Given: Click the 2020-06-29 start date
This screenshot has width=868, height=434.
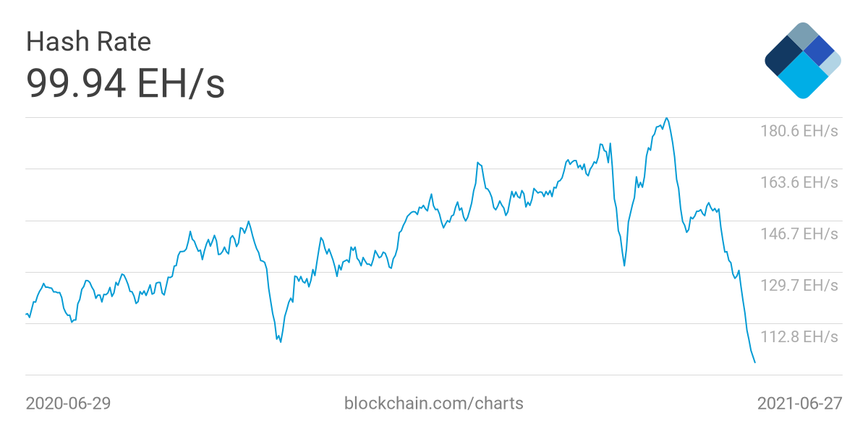Looking at the screenshot, I should (x=68, y=403).
